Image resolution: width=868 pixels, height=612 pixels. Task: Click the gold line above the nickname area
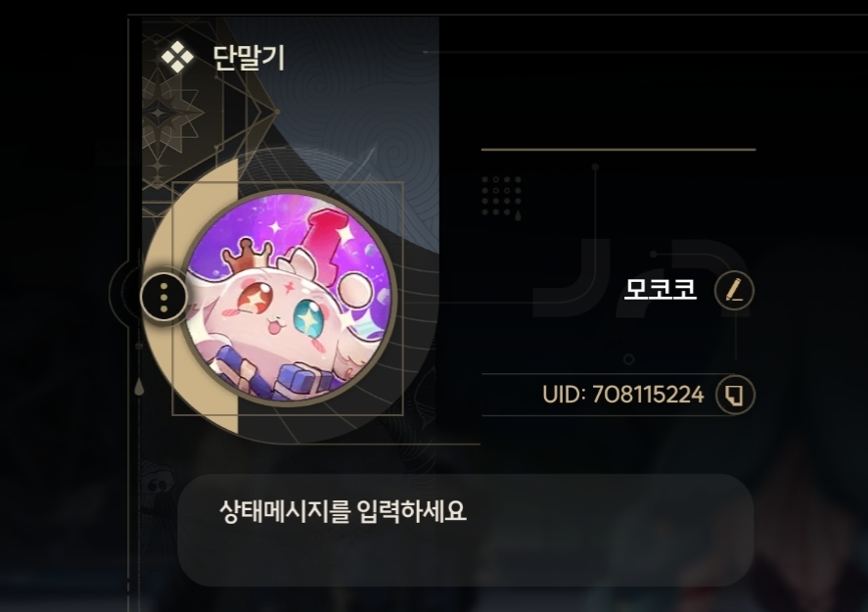618,150
